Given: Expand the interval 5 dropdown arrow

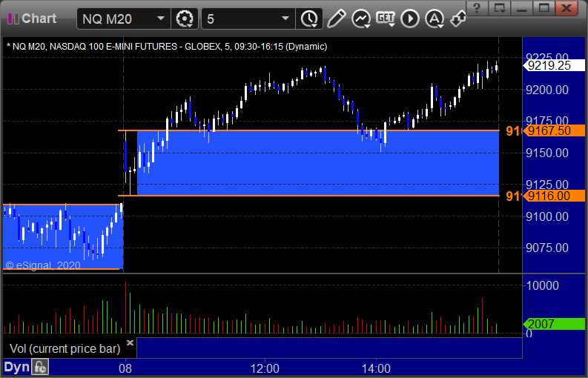Looking at the screenshot, I should (285, 19).
